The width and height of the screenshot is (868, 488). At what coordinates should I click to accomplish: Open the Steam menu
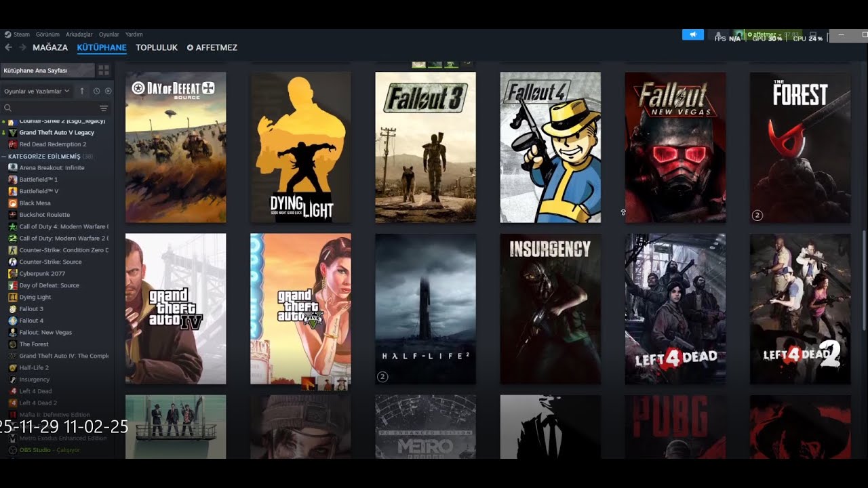tap(18, 35)
